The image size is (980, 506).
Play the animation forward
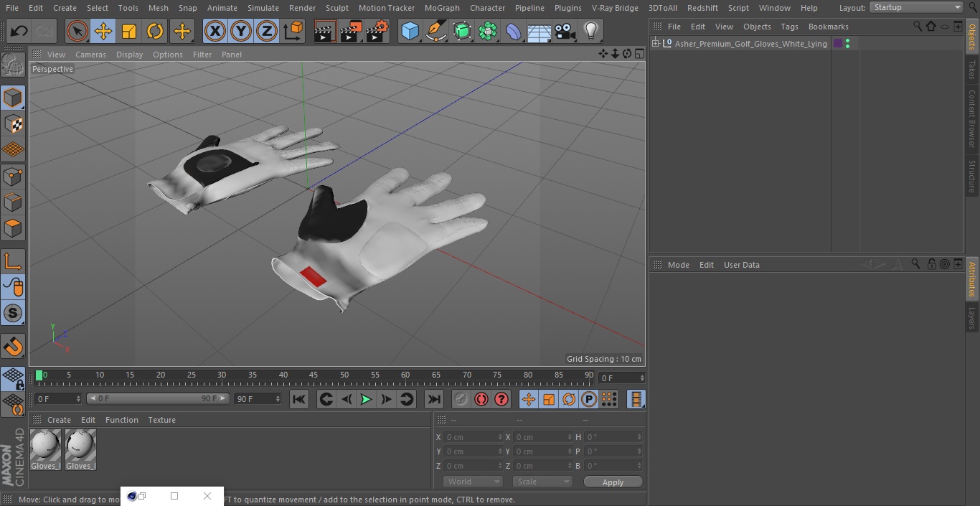coord(366,399)
